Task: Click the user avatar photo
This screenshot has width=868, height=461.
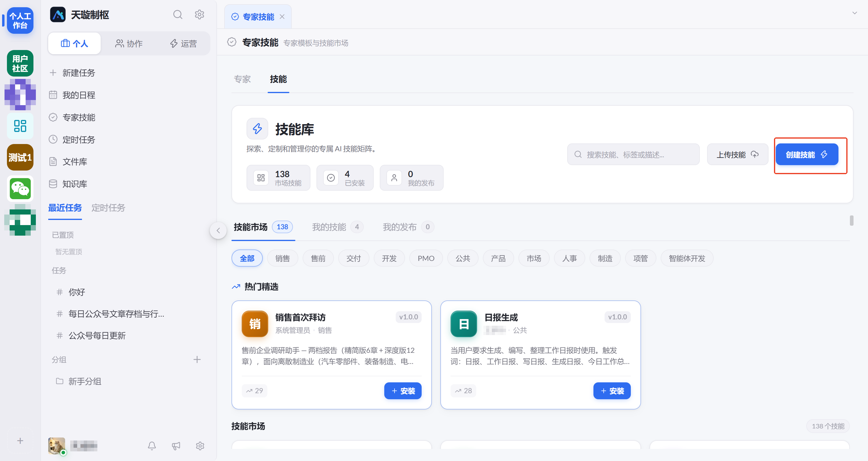Action: pos(57,446)
